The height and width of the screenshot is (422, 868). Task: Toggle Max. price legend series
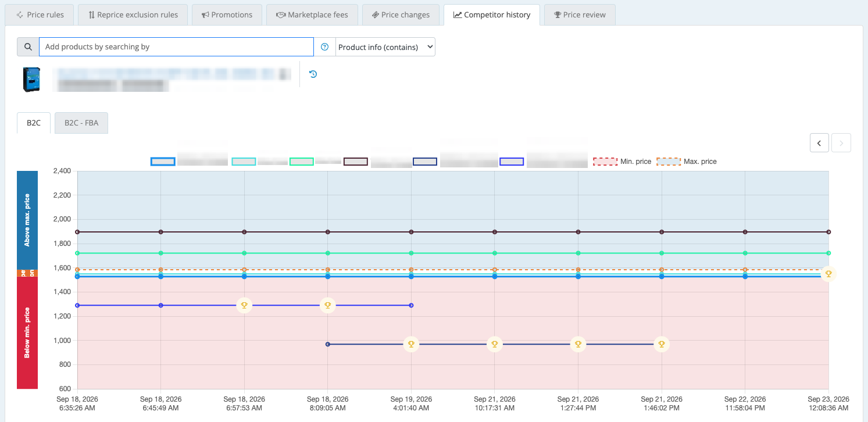tap(687, 162)
